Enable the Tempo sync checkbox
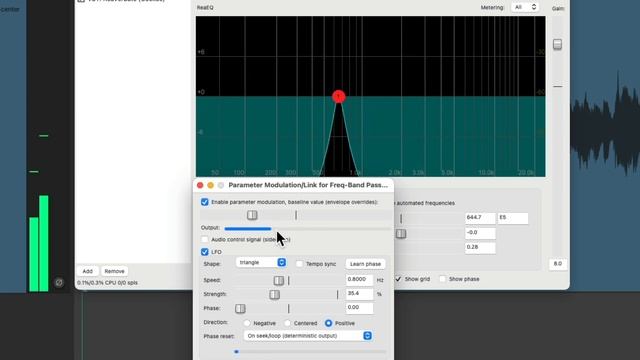 point(299,264)
